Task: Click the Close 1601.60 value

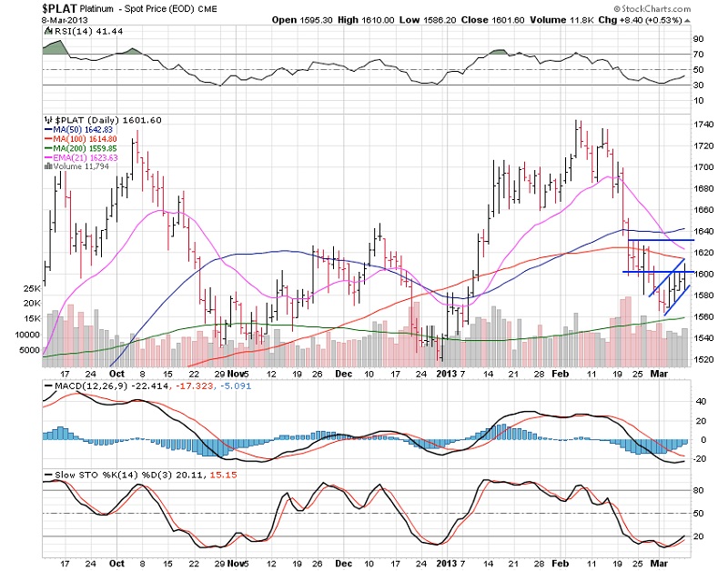Action: click(x=492, y=20)
